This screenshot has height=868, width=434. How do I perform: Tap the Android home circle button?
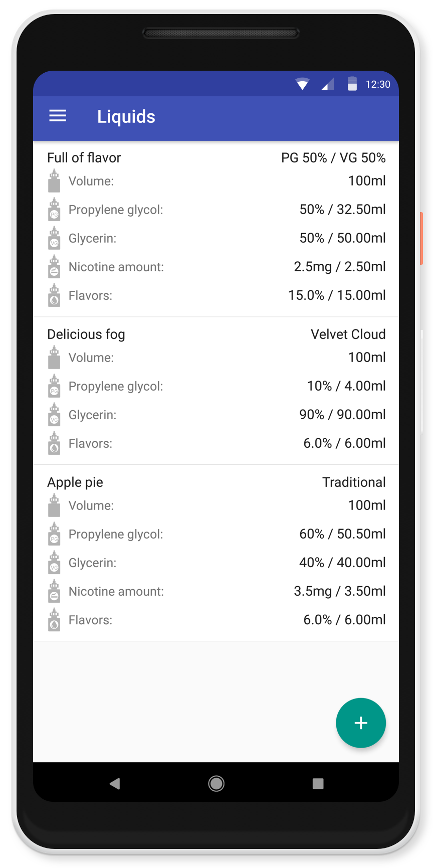click(x=216, y=783)
